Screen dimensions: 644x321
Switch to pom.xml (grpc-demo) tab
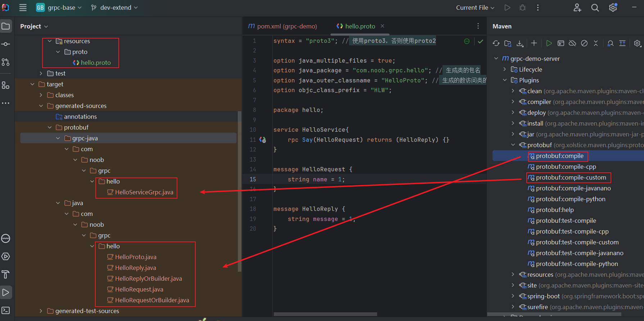pyautogui.click(x=283, y=26)
